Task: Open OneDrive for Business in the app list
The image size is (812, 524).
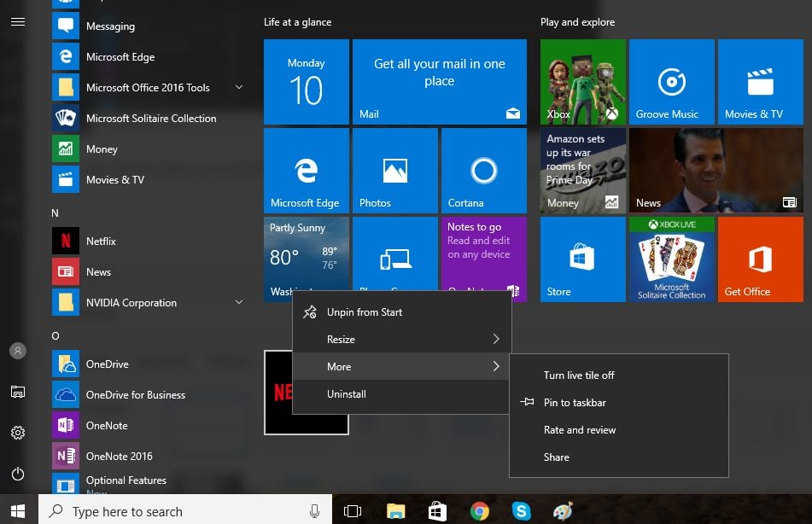Action: 148,394
